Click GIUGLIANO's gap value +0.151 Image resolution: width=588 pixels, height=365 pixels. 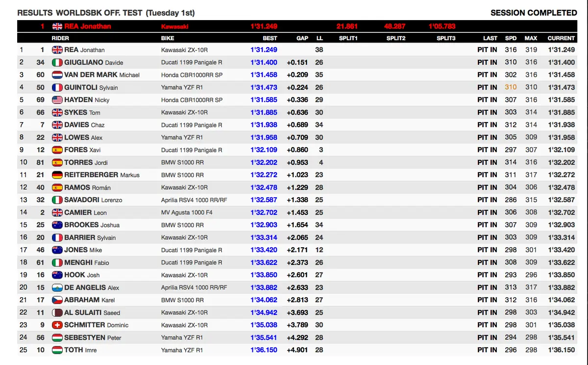click(297, 62)
